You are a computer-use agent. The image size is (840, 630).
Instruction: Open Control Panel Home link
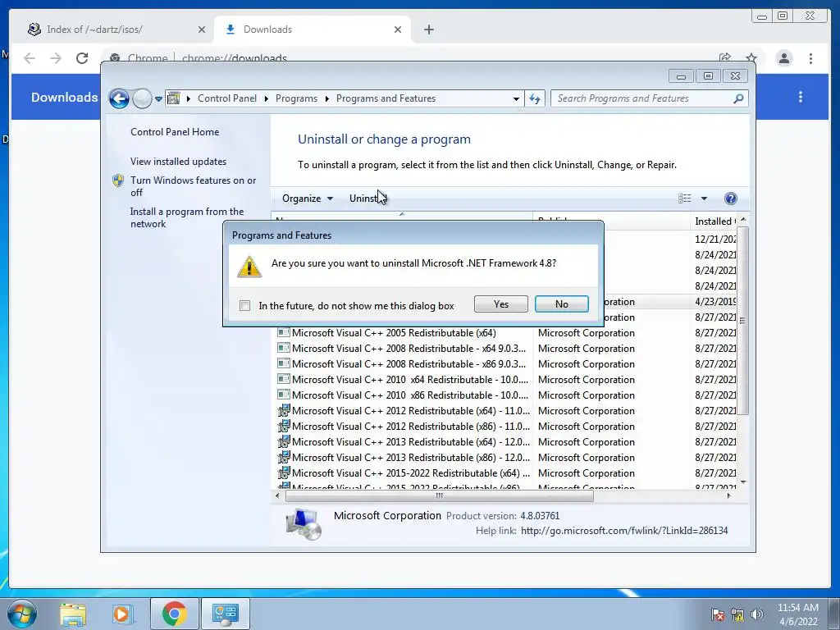coord(175,132)
